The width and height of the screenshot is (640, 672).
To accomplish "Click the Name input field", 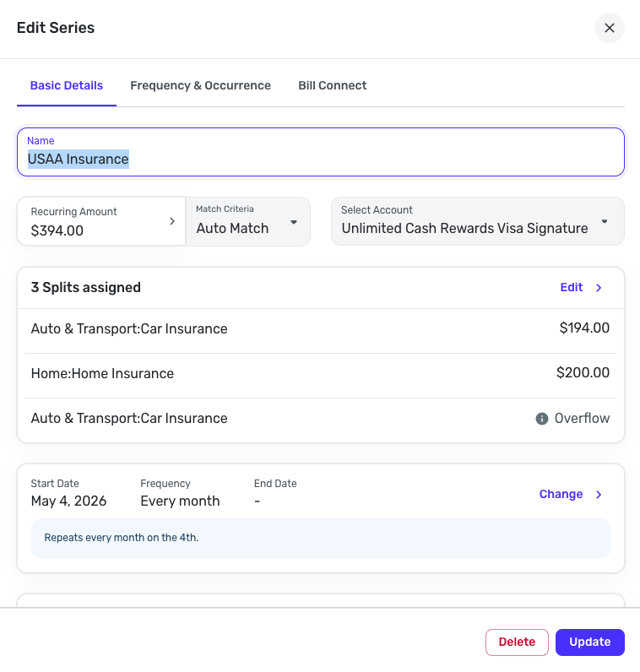I will [x=321, y=159].
